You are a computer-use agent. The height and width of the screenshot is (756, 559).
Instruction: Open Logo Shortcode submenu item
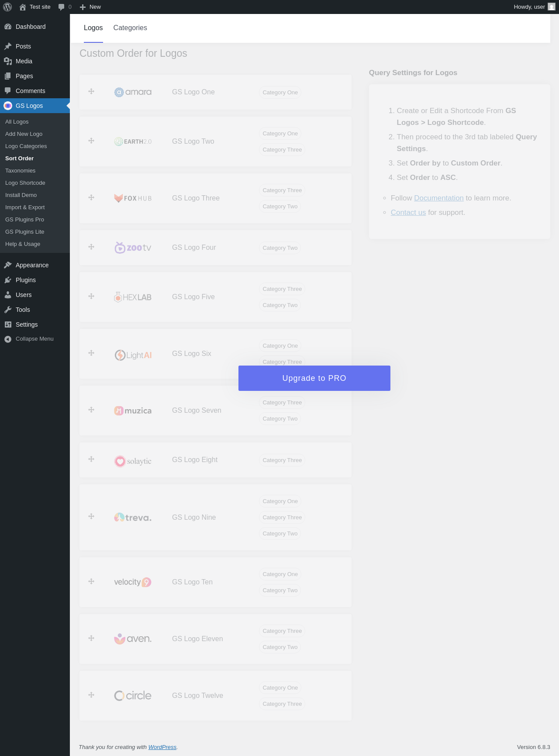pyautogui.click(x=25, y=183)
